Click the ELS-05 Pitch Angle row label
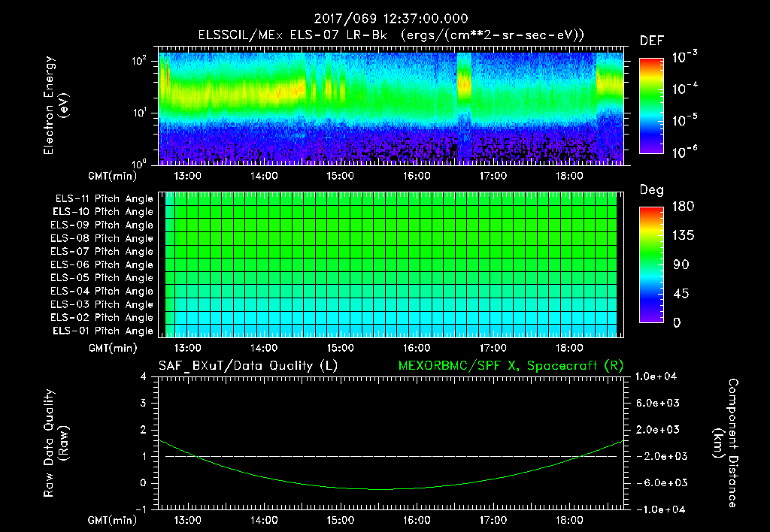The width and height of the screenshot is (770, 532). [x=102, y=278]
